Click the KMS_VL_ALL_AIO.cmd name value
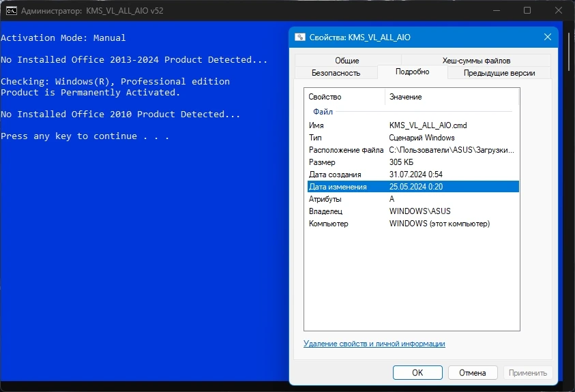The image size is (575, 392). point(428,125)
